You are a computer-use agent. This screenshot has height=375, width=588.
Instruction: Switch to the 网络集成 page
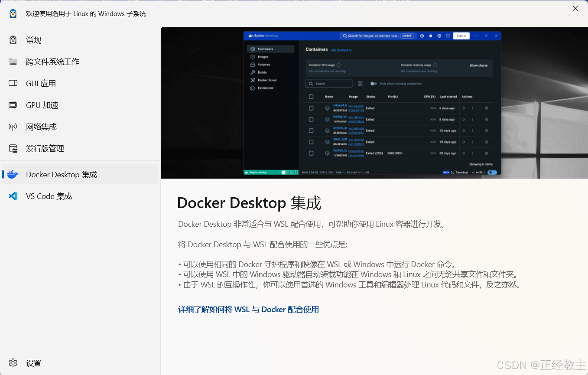pos(41,127)
